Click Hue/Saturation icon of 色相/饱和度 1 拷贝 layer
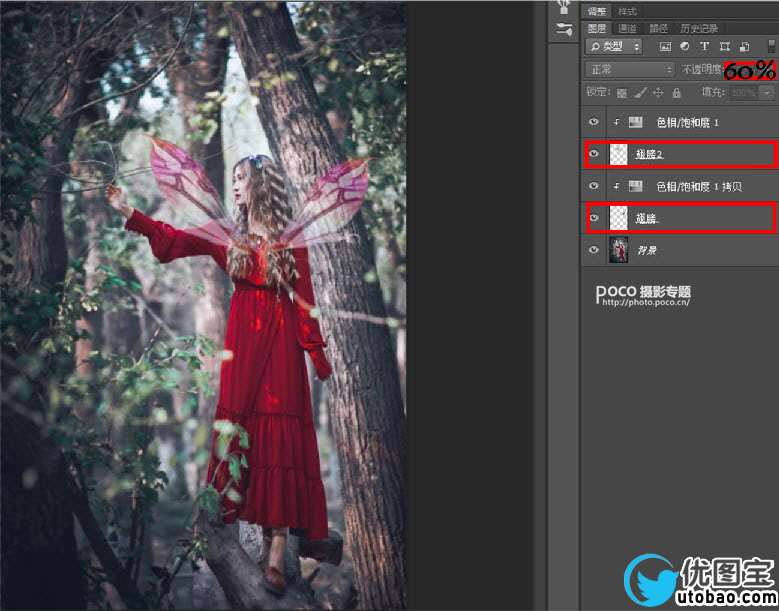779x611 pixels. pyautogui.click(x=635, y=186)
